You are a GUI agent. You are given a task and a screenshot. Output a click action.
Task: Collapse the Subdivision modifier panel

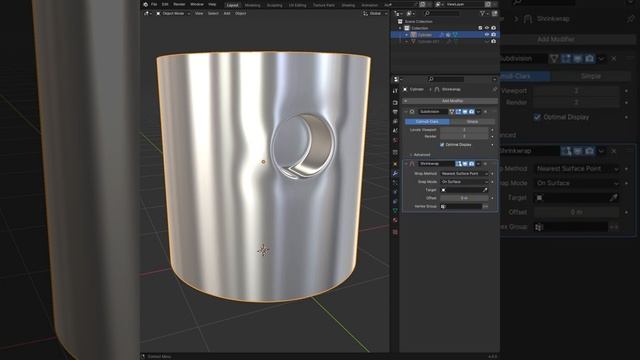(406, 111)
